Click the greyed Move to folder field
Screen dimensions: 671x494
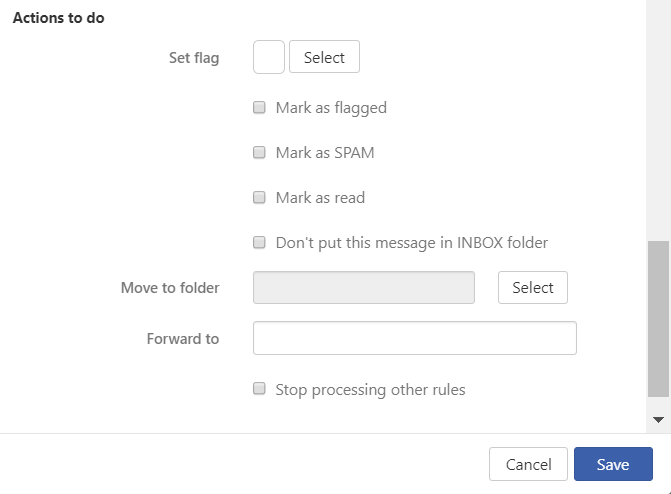tap(364, 287)
